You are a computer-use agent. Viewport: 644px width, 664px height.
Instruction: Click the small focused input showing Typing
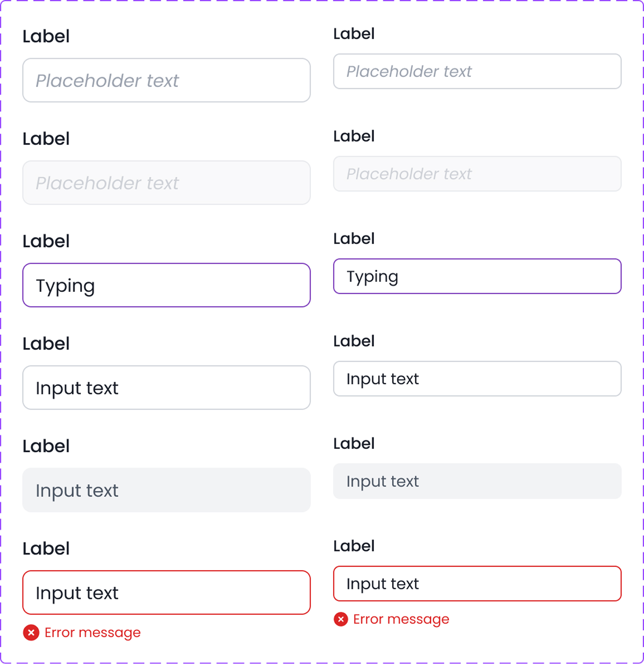pos(477,276)
